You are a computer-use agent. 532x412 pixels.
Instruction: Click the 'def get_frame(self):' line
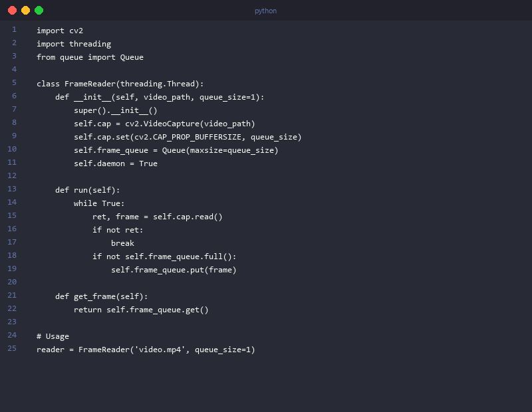click(102, 296)
